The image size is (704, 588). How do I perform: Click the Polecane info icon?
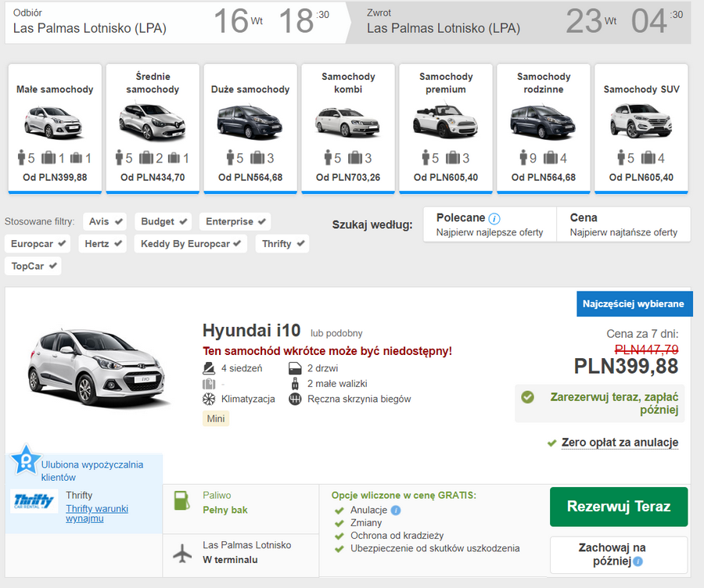tap(494, 219)
